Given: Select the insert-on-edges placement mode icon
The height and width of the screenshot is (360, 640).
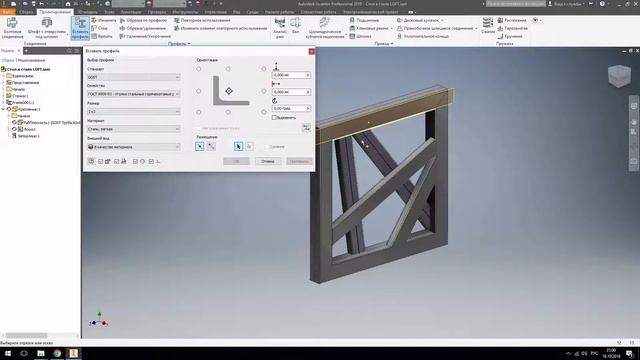Looking at the screenshot, I should [200, 146].
